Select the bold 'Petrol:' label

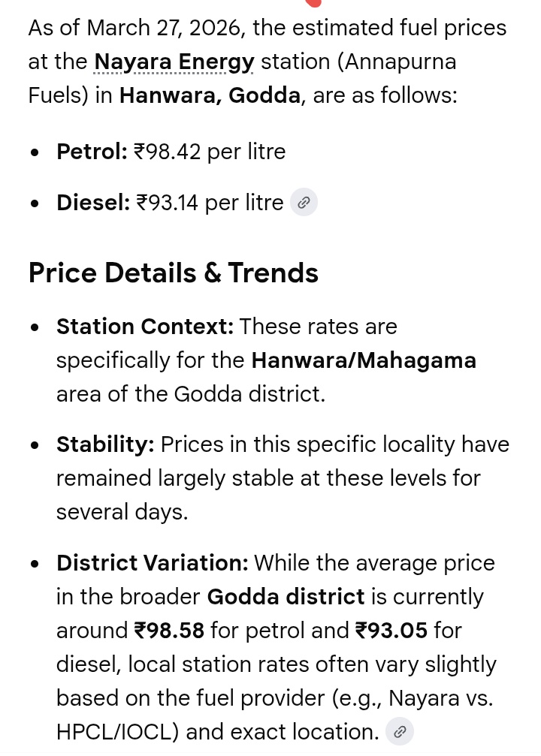(x=92, y=152)
